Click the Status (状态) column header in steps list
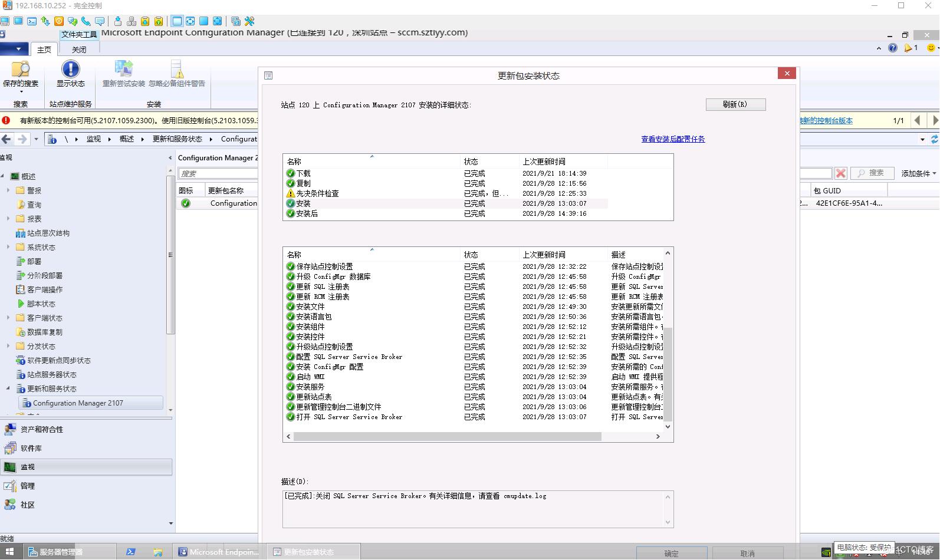 489,255
